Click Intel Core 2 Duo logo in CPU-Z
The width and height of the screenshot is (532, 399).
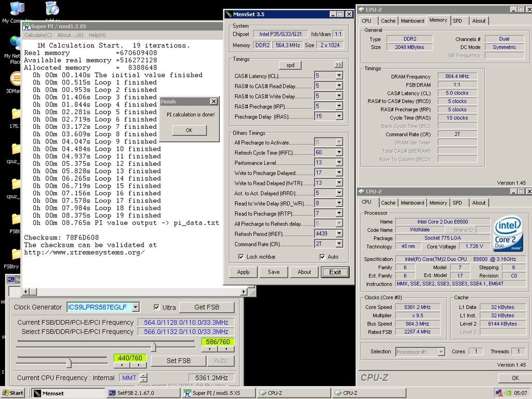click(508, 234)
